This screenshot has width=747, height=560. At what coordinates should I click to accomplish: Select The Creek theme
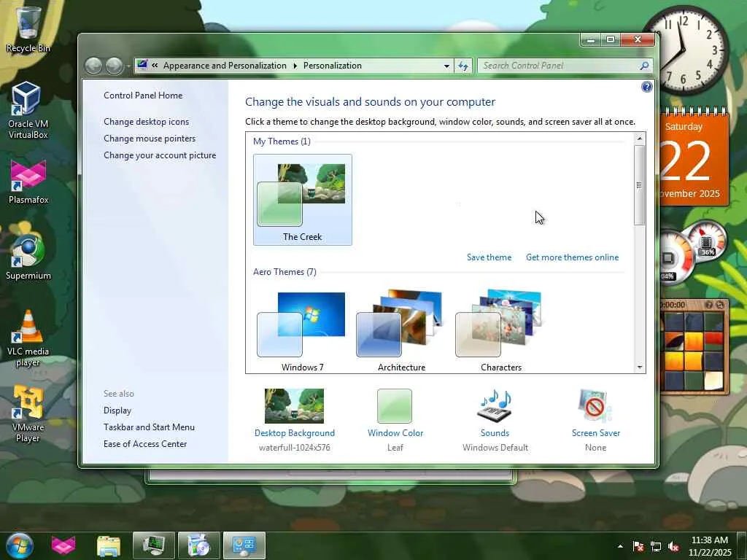click(x=303, y=200)
